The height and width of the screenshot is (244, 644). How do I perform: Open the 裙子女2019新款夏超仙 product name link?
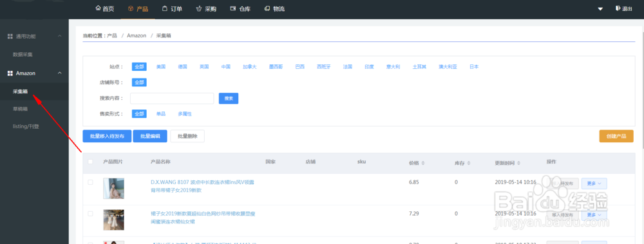203,218
